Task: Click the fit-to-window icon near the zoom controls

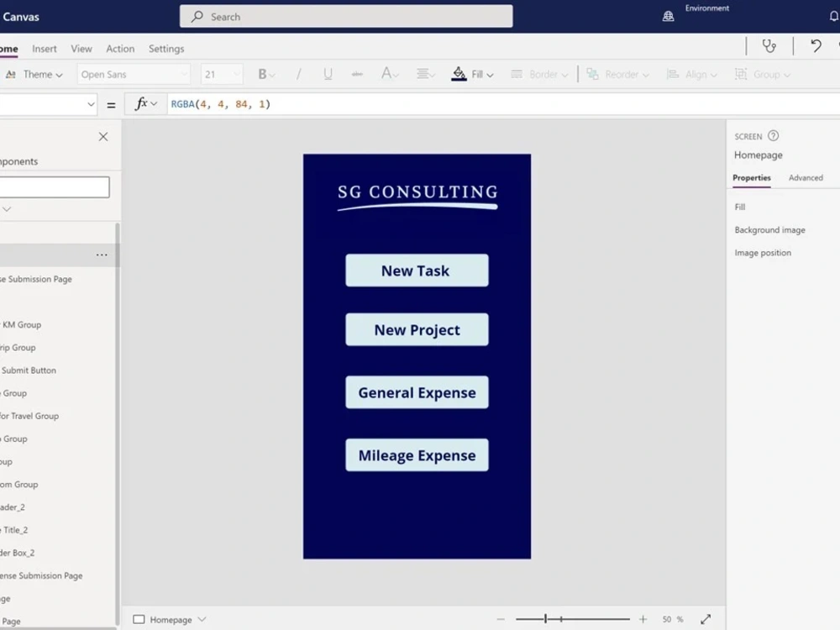Action: point(706,618)
